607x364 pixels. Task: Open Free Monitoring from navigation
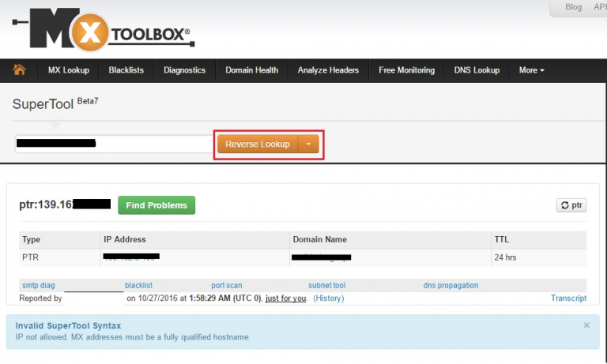tap(406, 70)
